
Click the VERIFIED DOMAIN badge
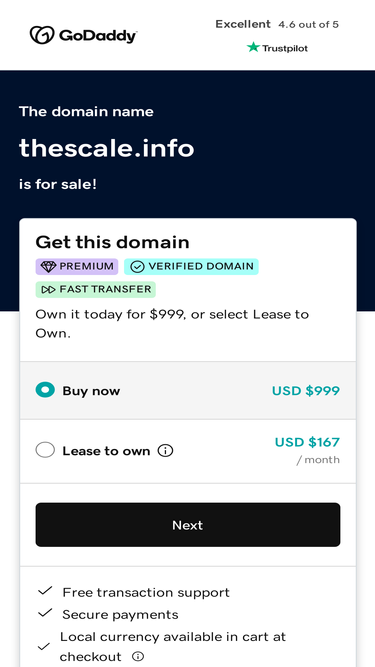(191, 267)
